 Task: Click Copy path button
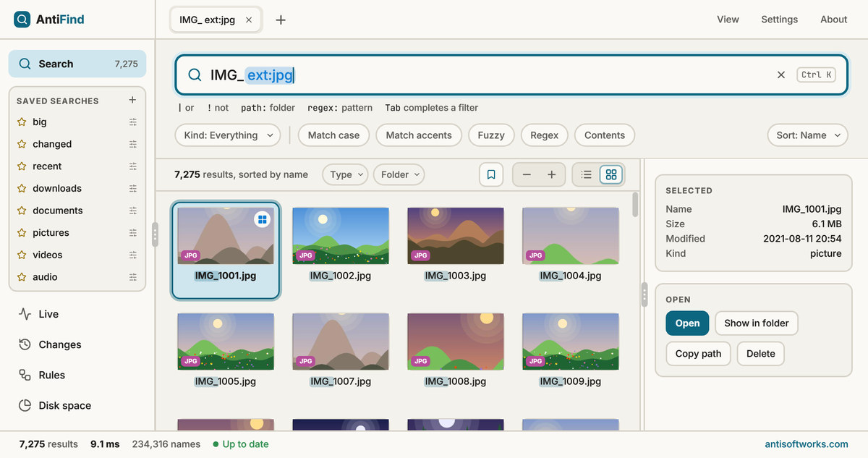click(x=698, y=354)
